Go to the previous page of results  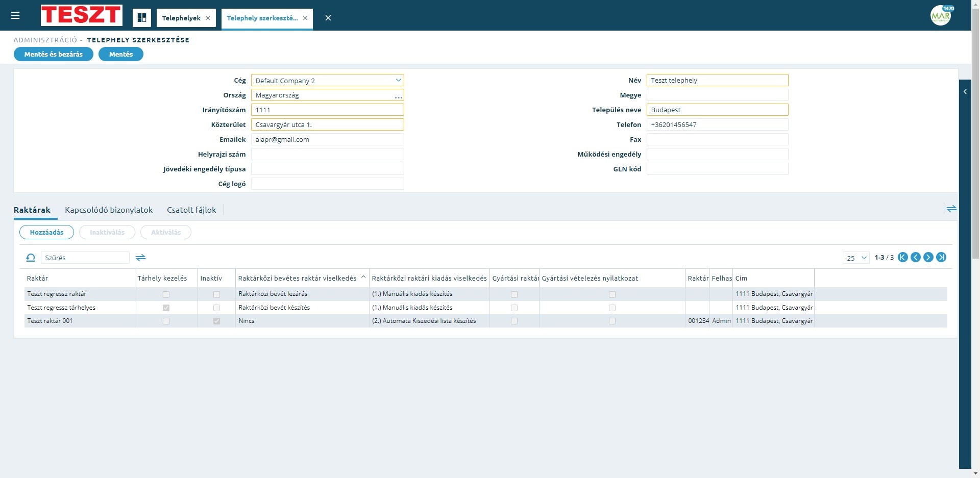tap(916, 257)
